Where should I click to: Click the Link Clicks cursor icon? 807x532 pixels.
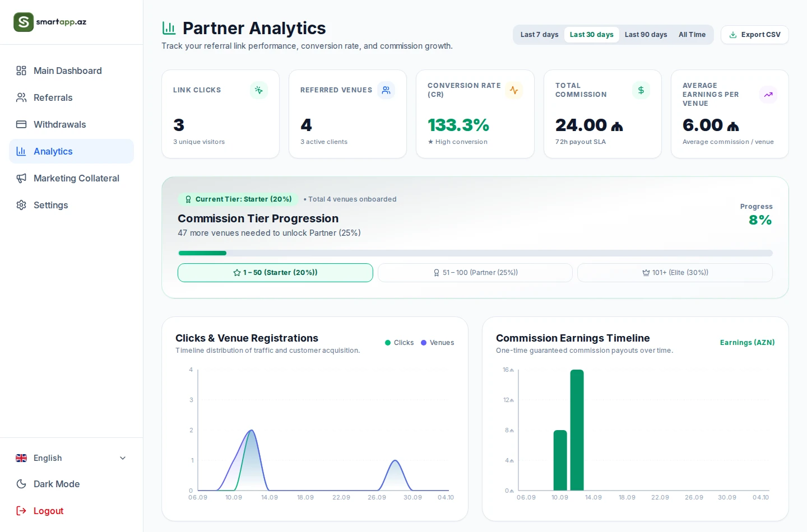click(x=259, y=90)
